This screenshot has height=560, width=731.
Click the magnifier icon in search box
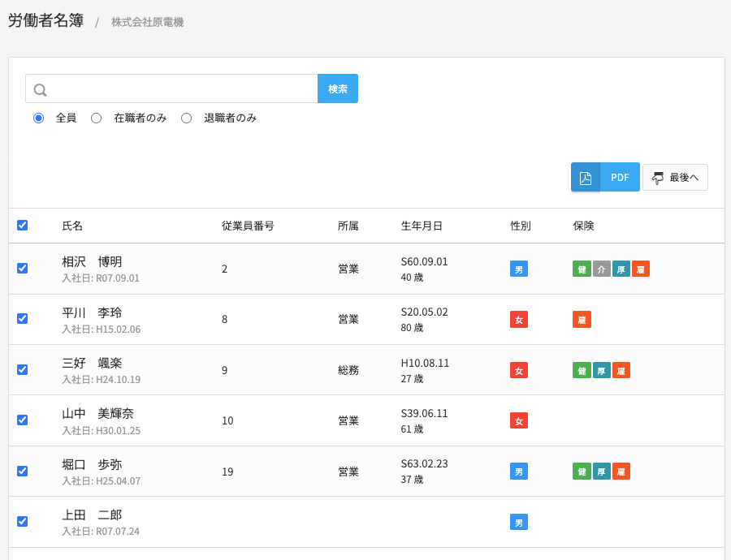point(40,89)
